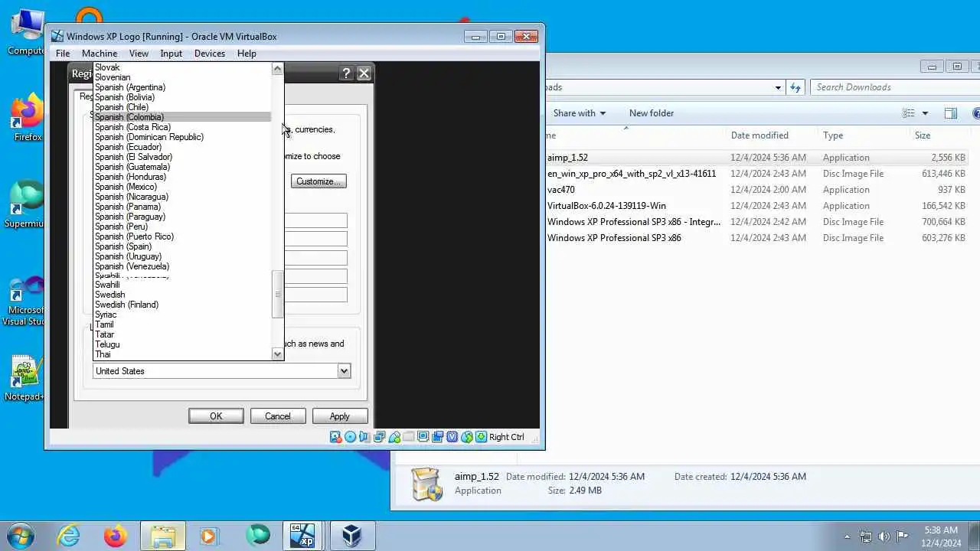Open the VirtualBox Machine menu

click(x=100, y=54)
